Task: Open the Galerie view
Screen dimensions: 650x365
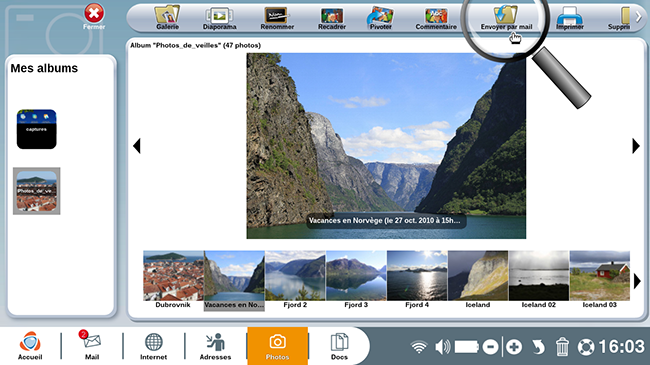Action: tap(167, 17)
